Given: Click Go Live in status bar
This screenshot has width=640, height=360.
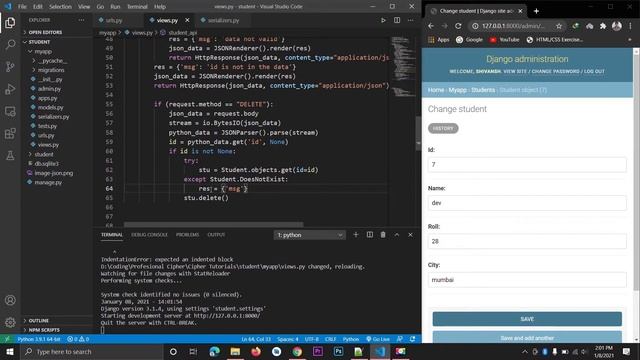Looking at the screenshot, I should tap(378, 339).
